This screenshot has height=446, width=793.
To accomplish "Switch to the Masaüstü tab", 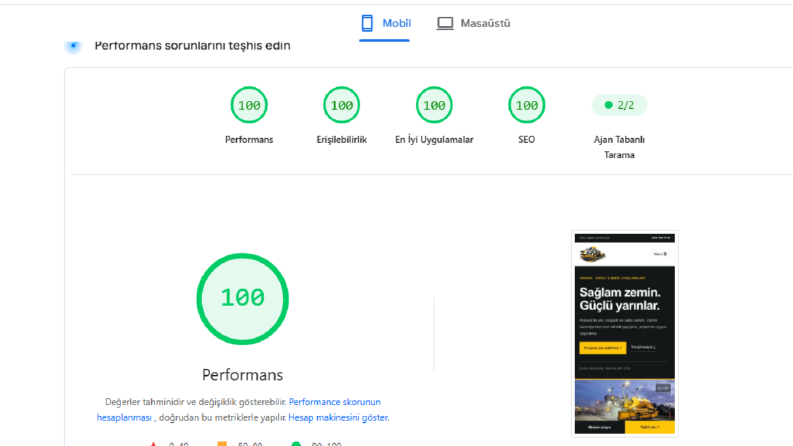I will click(473, 23).
